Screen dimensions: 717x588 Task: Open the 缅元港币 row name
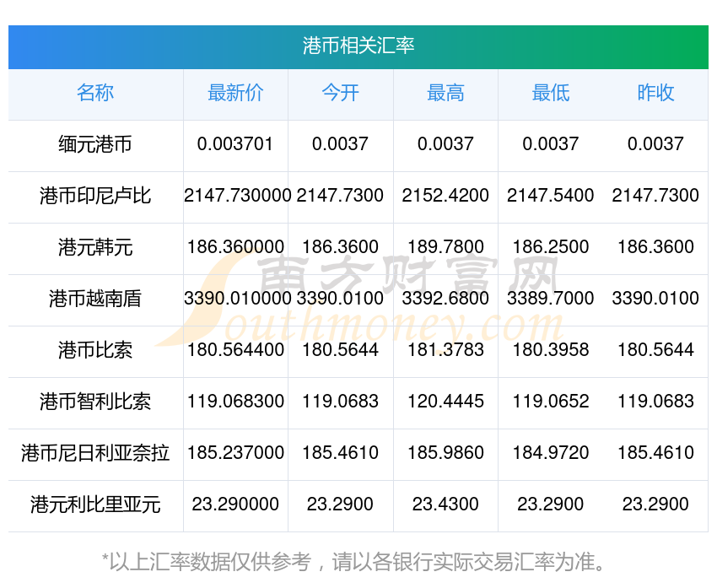[95, 144]
